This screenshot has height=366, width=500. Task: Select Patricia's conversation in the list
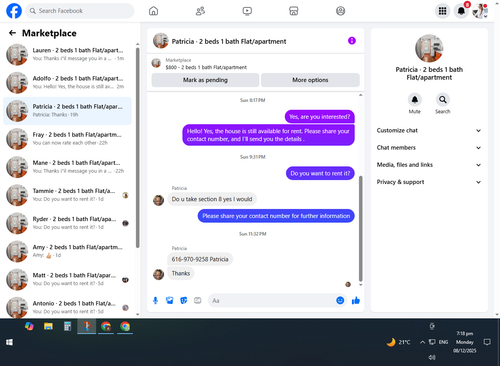[67, 111]
